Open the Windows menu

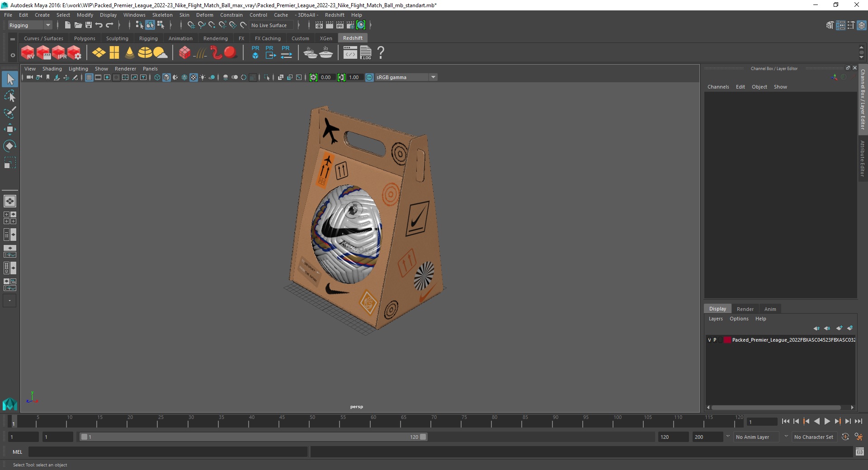(x=134, y=15)
